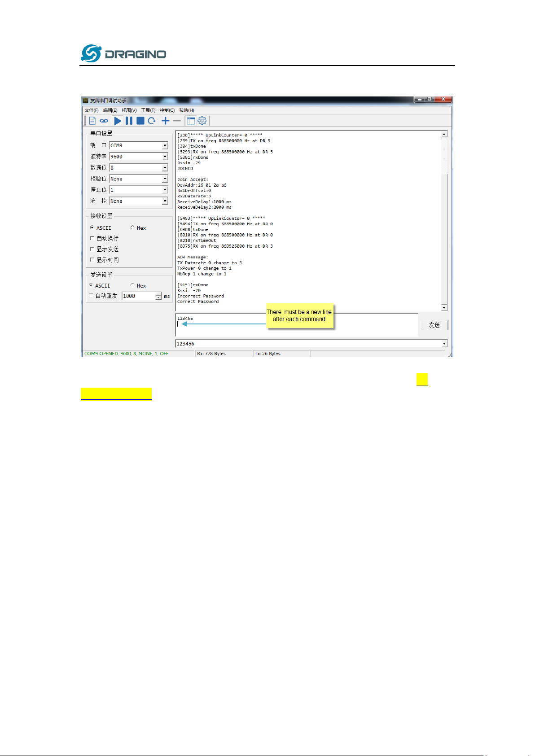Click the app icon in title bar

[x=85, y=101]
